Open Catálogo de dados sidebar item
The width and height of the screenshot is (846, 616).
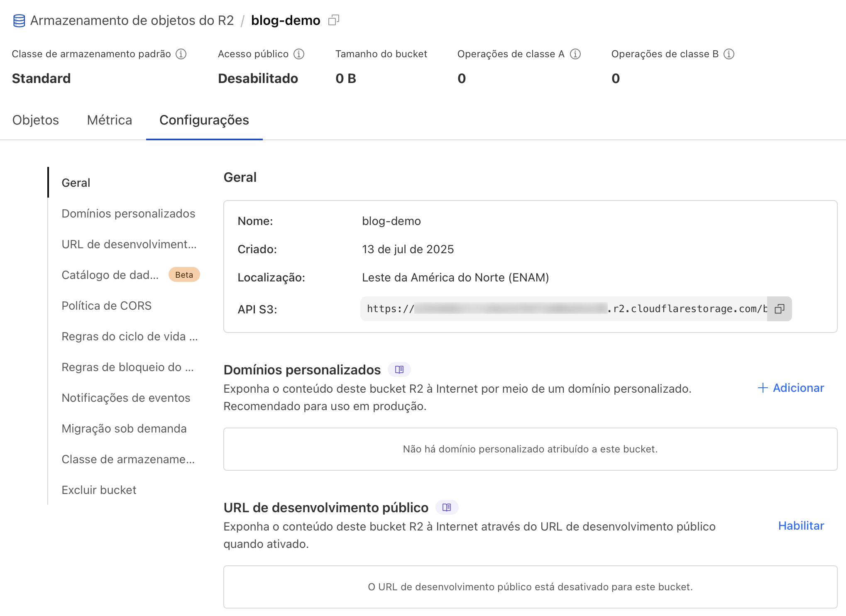point(110,275)
